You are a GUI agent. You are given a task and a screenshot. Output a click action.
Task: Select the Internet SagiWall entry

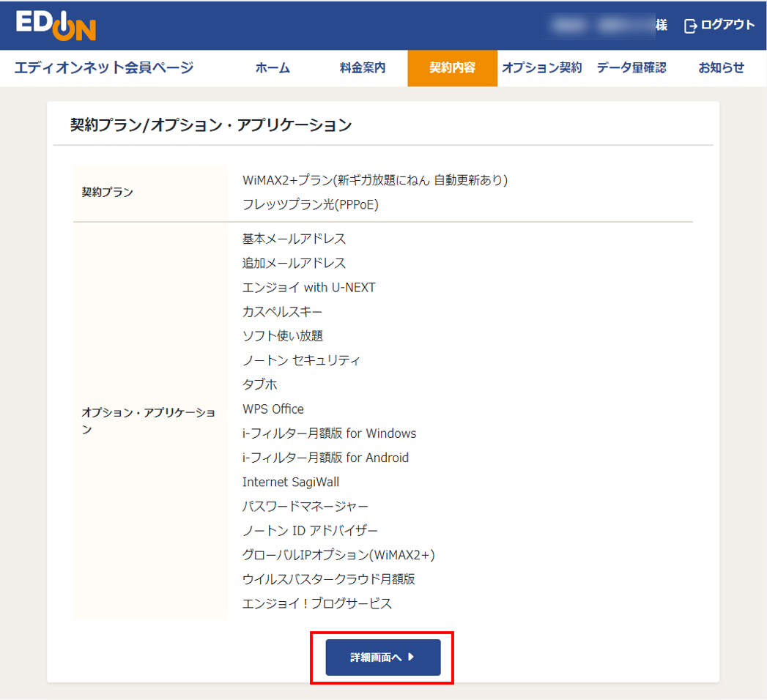click(x=291, y=482)
